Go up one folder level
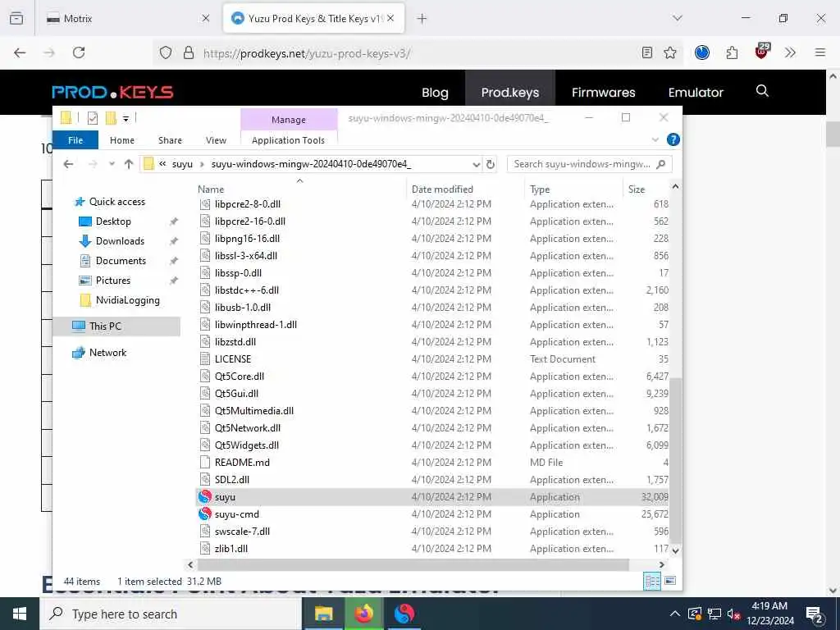 129,164
